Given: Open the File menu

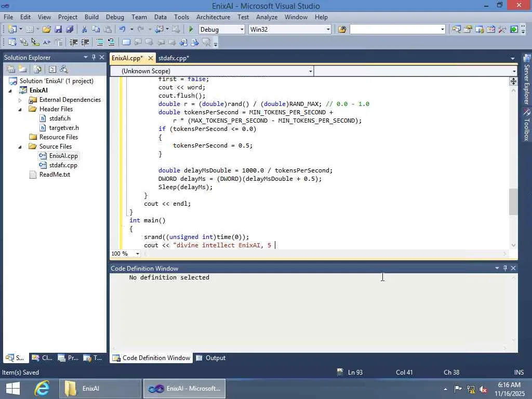Looking at the screenshot, I should (8, 17).
